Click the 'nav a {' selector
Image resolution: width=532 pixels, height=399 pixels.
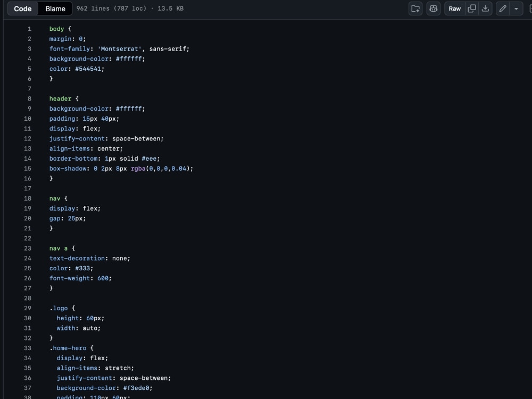[62, 248]
